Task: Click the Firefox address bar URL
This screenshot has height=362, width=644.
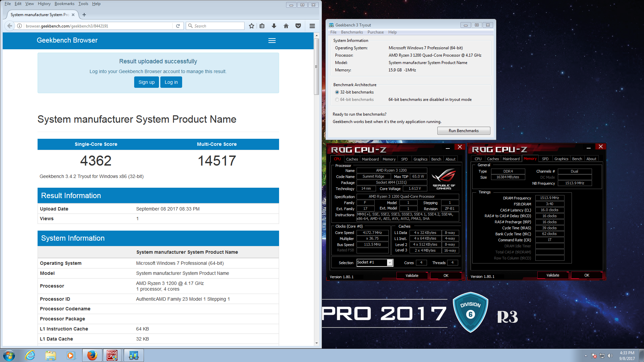Action: tap(67, 26)
